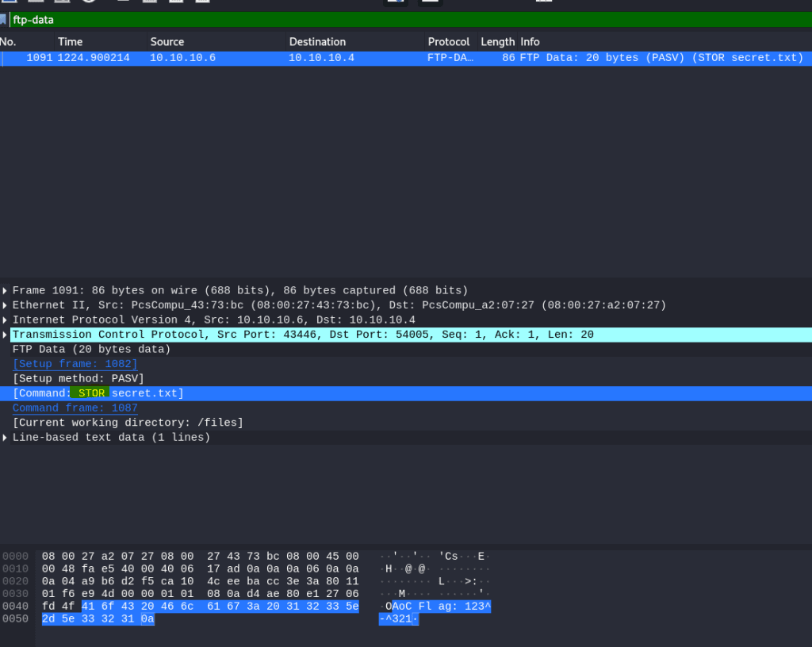Screen dimensions: 812x647
Task: Expand the Ethernet II tree node
Action: pos(5,305)
